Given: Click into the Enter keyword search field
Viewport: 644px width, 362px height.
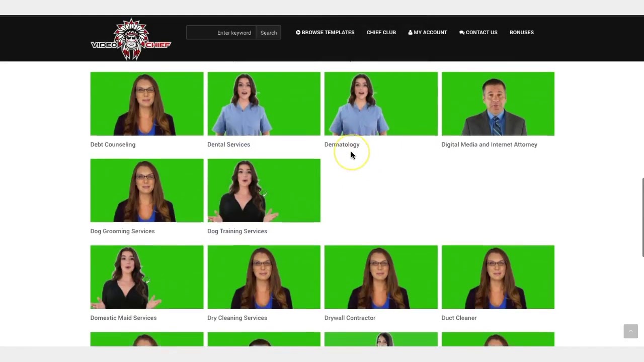Looking at the screenshot, I should [221, 33].
